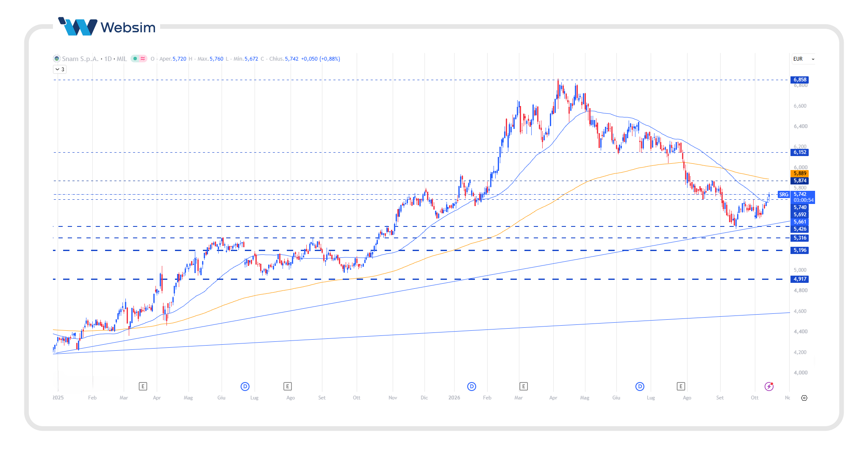Open the E earnings marker near Ago 2025
The width and height of the screenshot is (868, 455).
[288, 386]
